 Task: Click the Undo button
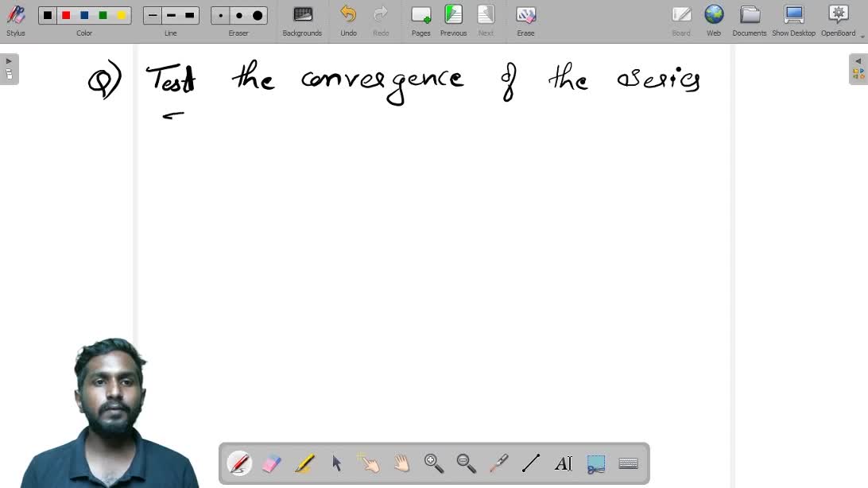[x=348, y=20]
